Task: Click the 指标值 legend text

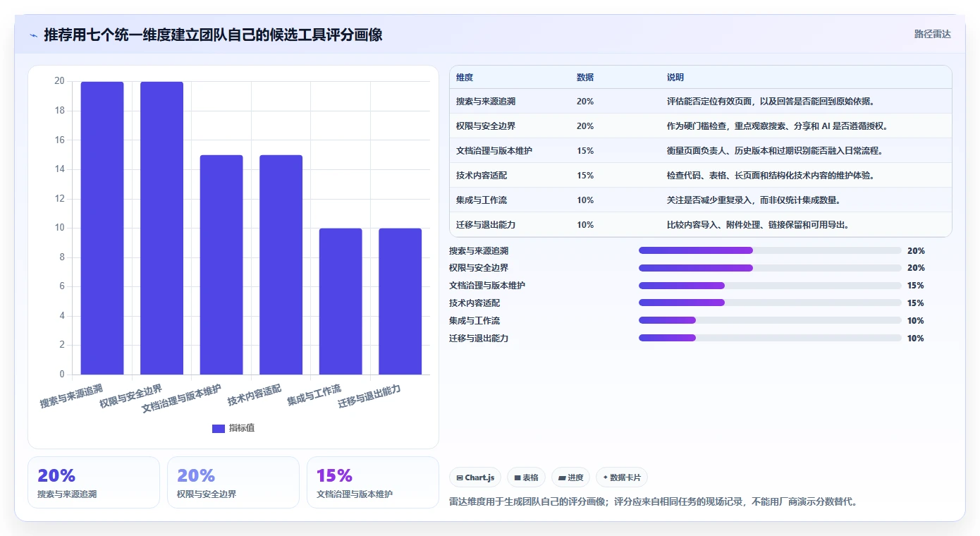Action: pos(242,428)
